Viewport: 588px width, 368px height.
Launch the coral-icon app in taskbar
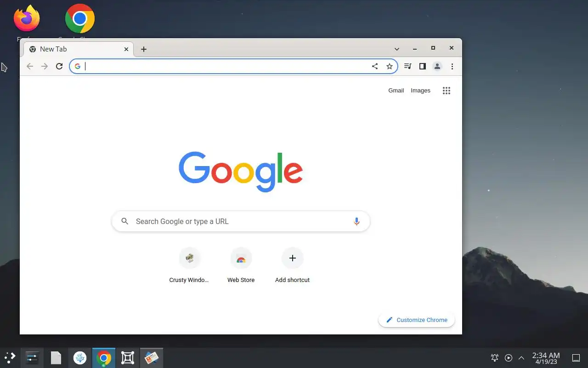pyautogui.click(x=80, y=358)
